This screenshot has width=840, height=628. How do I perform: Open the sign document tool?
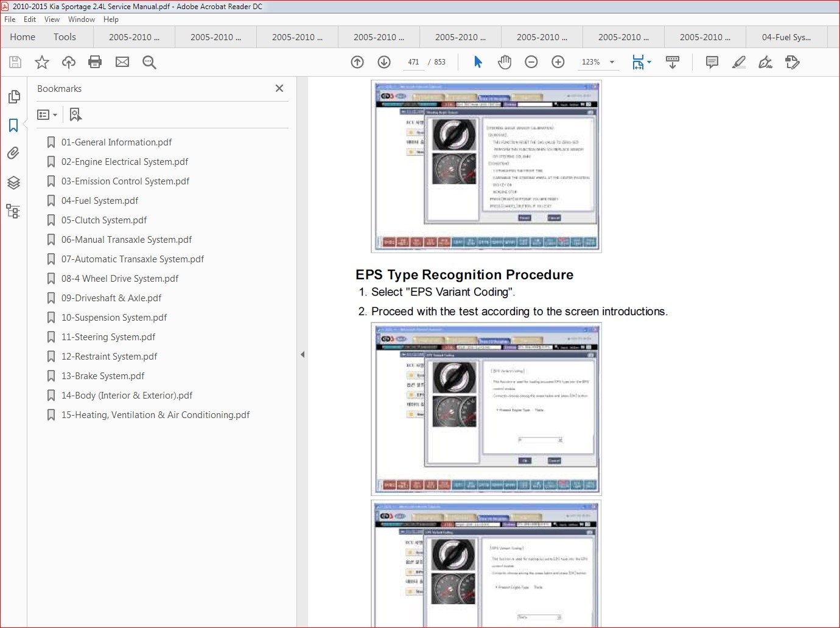pyautogui.click(x=766, y=62)
